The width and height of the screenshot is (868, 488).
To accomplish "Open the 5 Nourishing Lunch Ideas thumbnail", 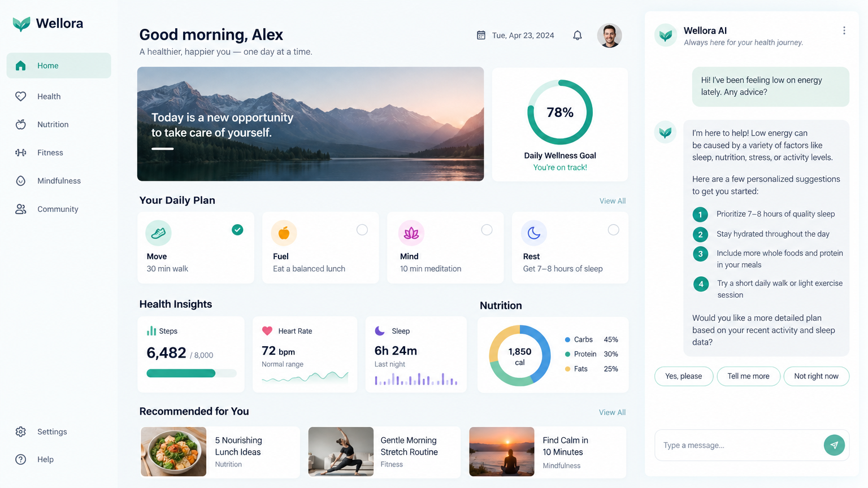I will click(173, 451).
